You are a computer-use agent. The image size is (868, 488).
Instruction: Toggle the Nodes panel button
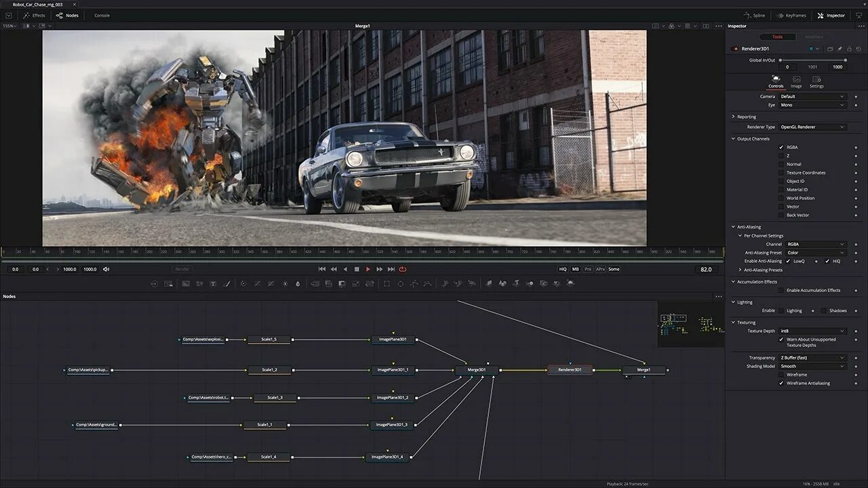pyautogui.click(x=67, y=15)
